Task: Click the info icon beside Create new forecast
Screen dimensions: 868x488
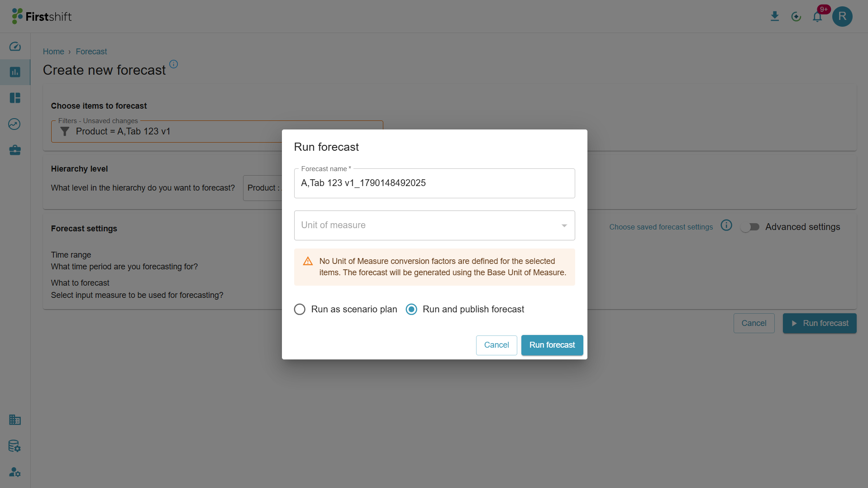Action: (x=173, y=64)
